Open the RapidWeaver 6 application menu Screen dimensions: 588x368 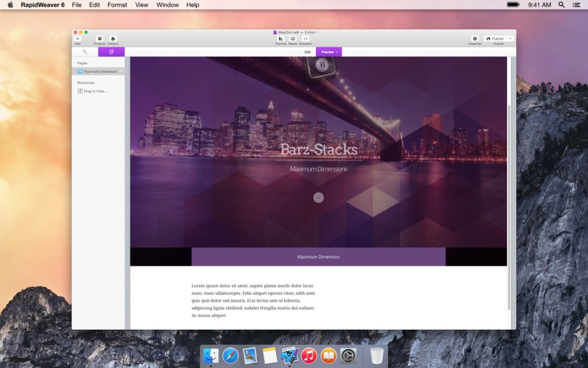pyautogui.click(x=43, y=5)
